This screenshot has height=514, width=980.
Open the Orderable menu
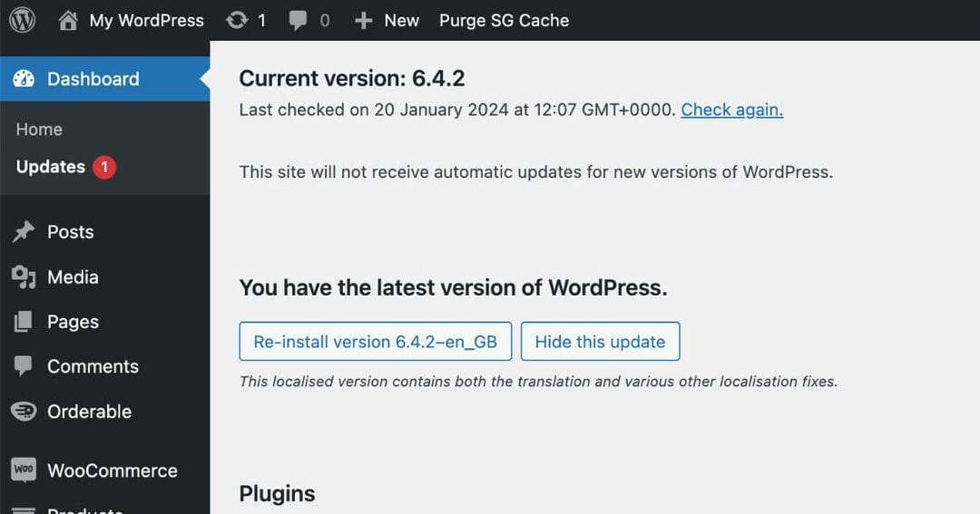[x=89, y=412]
